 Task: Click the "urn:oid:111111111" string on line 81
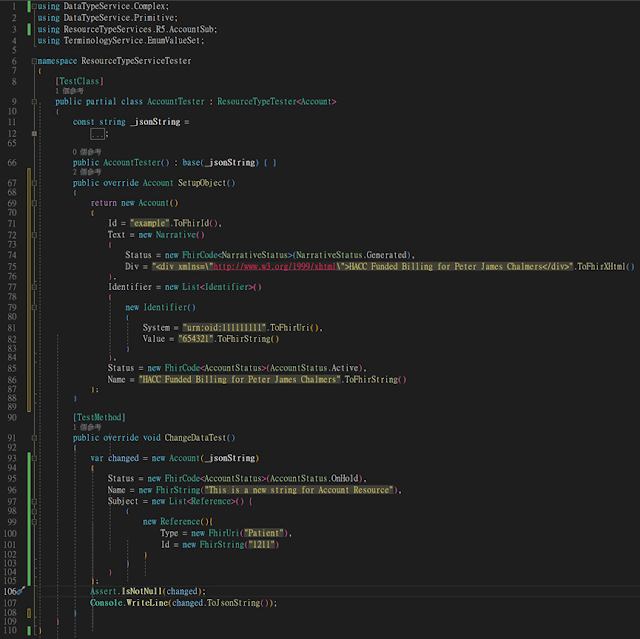coord(224,328)
